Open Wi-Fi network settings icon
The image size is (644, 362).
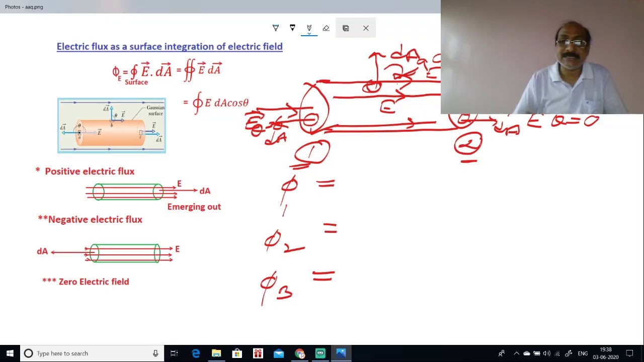[557, 353]
